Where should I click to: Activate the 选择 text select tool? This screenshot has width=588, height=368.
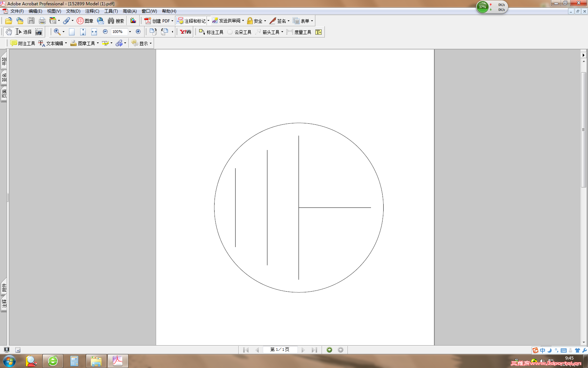[x=24, y=32]
